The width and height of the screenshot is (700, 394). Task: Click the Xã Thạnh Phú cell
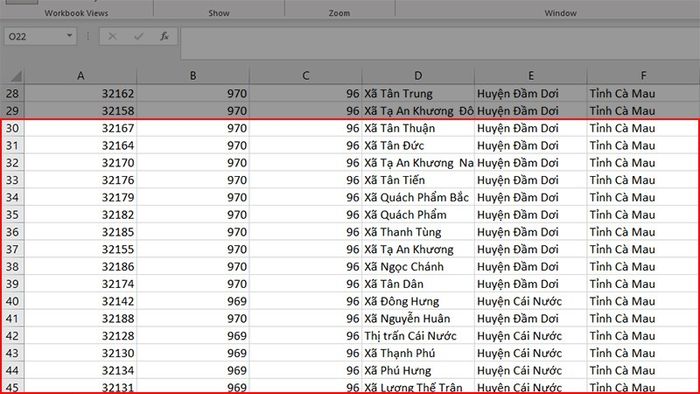click(x=418, y=353)
